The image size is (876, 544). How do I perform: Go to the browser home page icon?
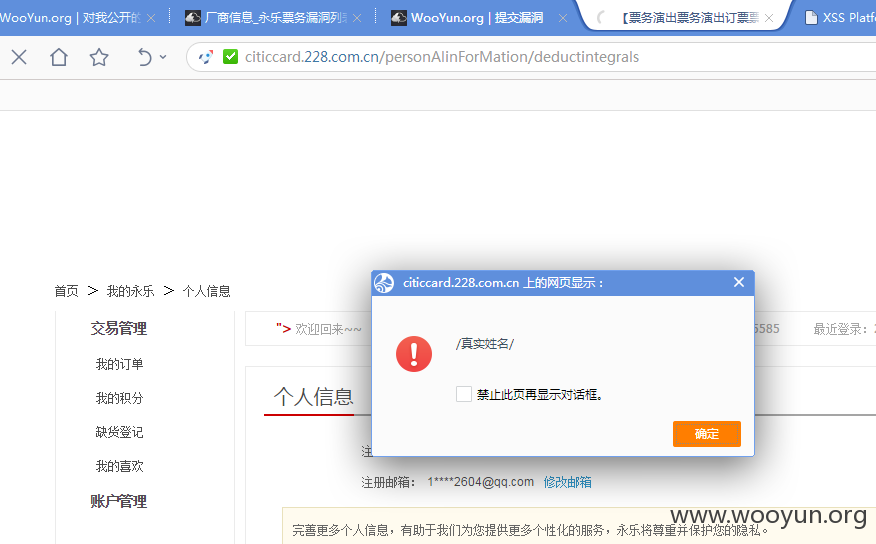59,57
